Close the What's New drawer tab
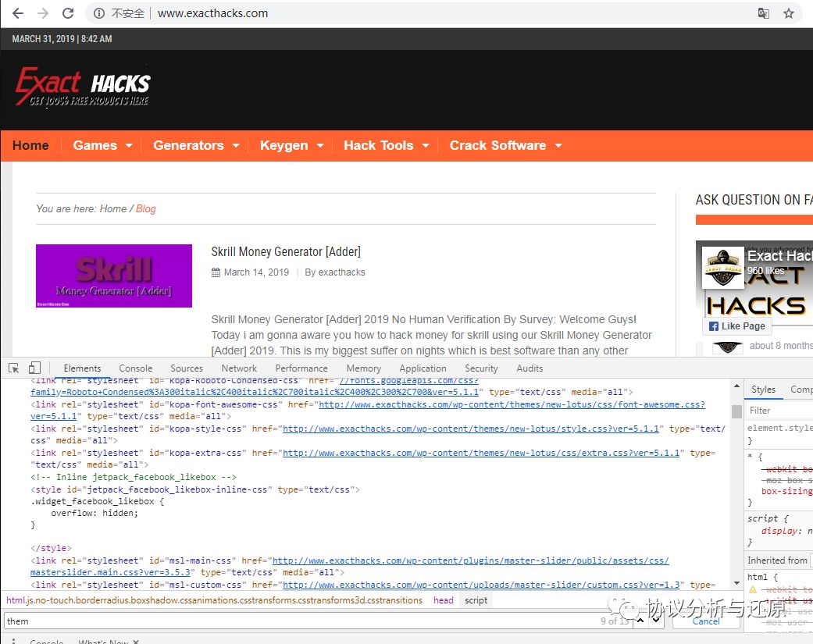 (136, 642)
